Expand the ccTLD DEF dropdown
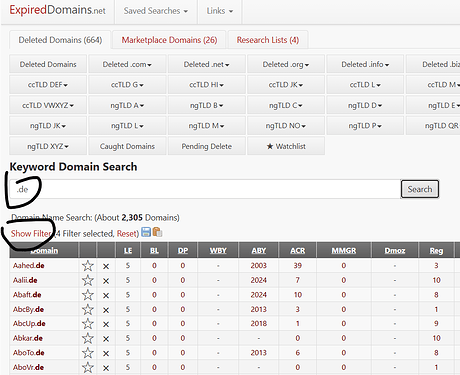This screenshot has height=375, width=460. click(x=48, y=85)
